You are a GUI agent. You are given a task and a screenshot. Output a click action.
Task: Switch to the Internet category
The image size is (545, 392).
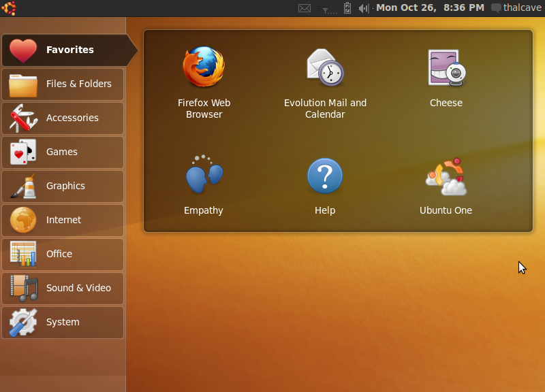click(x=63, y=220)
